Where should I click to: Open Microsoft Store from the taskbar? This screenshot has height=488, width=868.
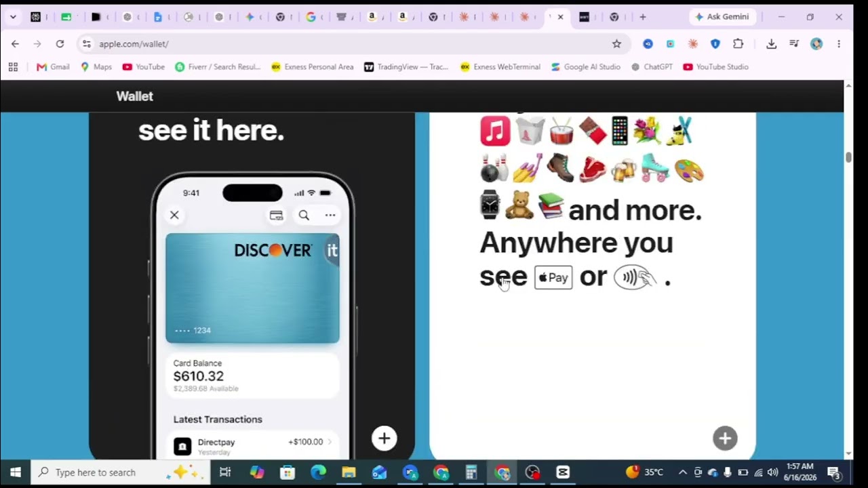pos(288,472)
